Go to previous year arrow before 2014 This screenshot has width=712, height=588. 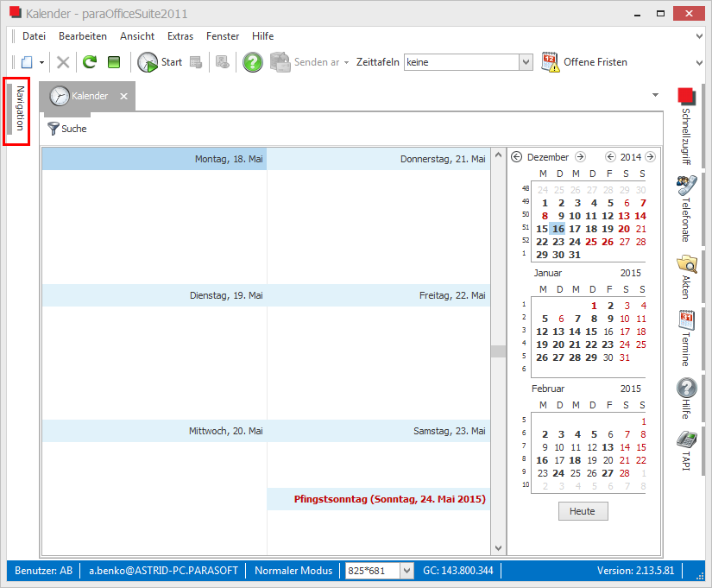click(610, 157)
